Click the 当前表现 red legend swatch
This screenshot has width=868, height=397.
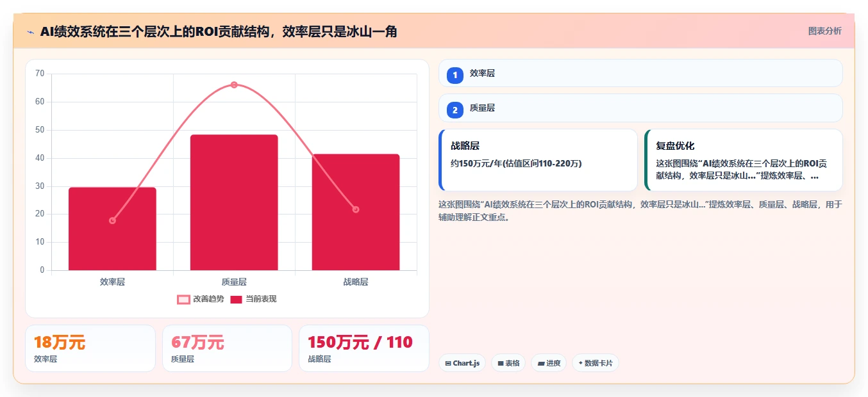tap(236, 299)
